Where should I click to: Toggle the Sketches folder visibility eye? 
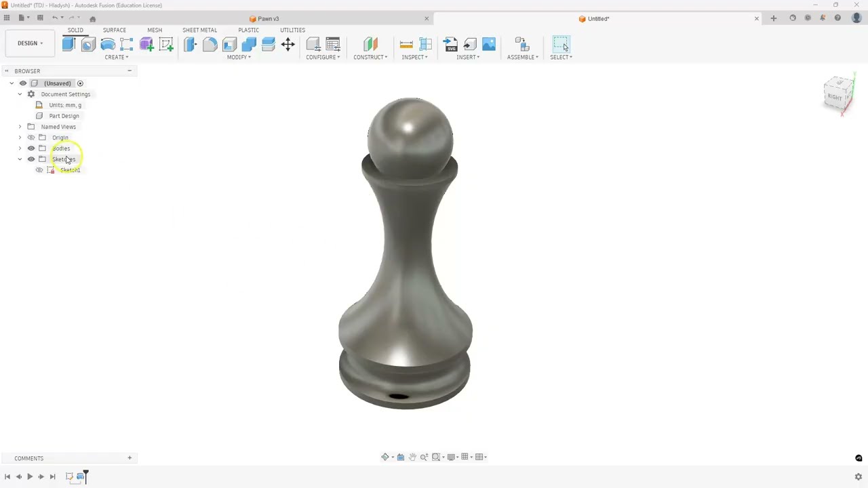pyautogui.click(x=31, y=159)
